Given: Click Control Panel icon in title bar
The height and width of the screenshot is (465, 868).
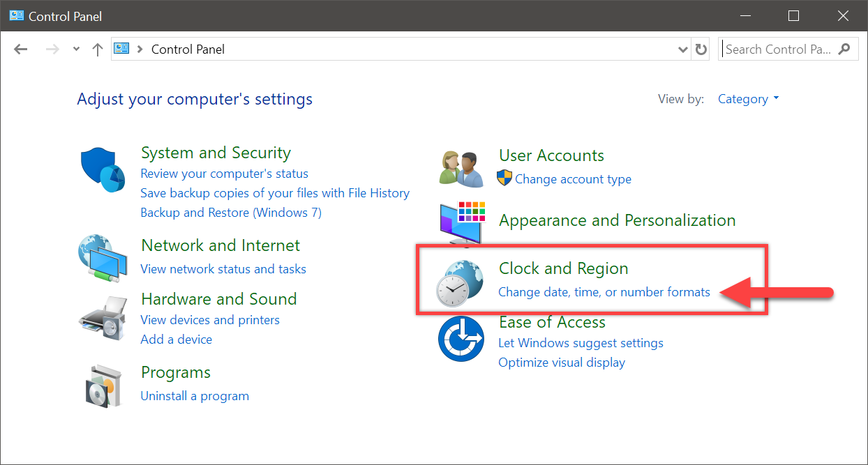Looking at the screenshot, I should click(x=16, y=15).
